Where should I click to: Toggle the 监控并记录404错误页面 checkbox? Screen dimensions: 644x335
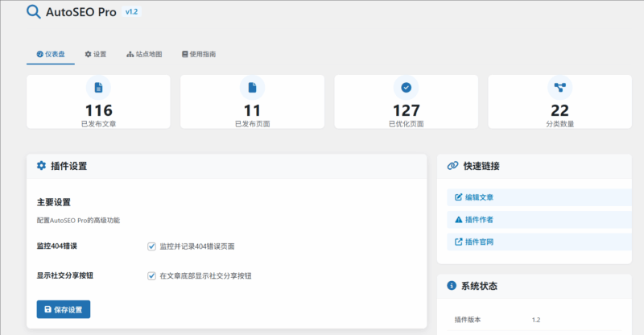pos(151,246)
